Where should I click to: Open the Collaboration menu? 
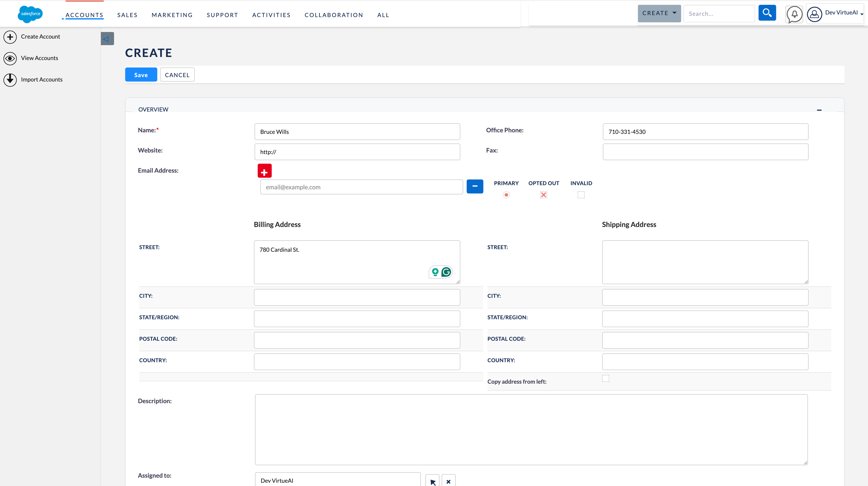(334, 15)
